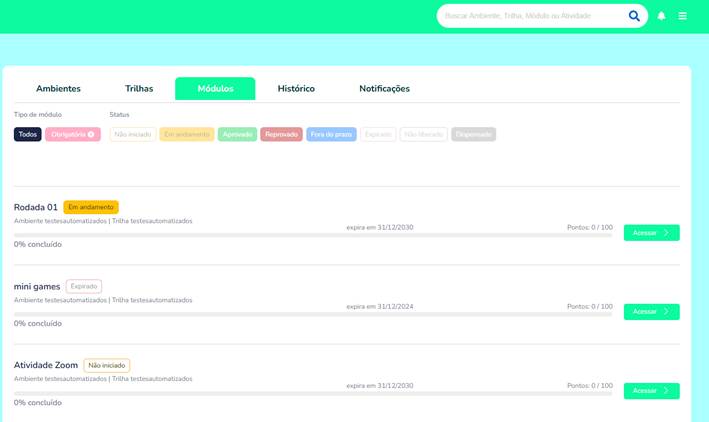
Task: Click the mini games progress bar
Action: 313,314
